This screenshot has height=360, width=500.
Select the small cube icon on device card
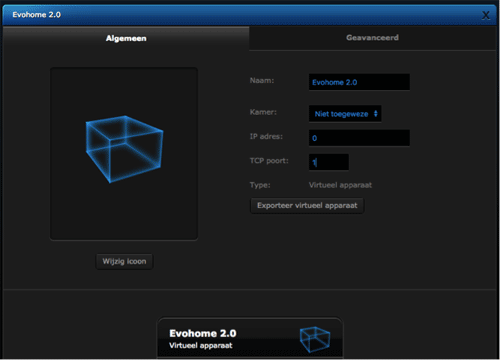315,339
